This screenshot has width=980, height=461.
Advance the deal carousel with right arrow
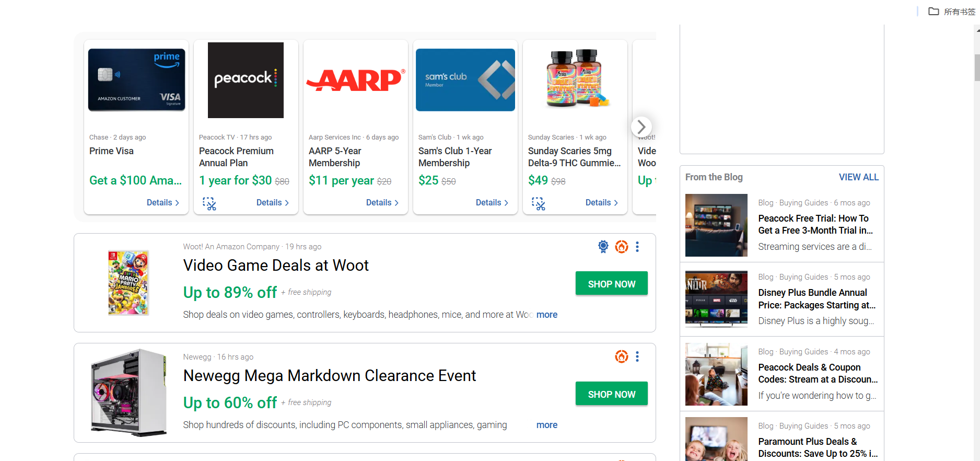[641, 126]
